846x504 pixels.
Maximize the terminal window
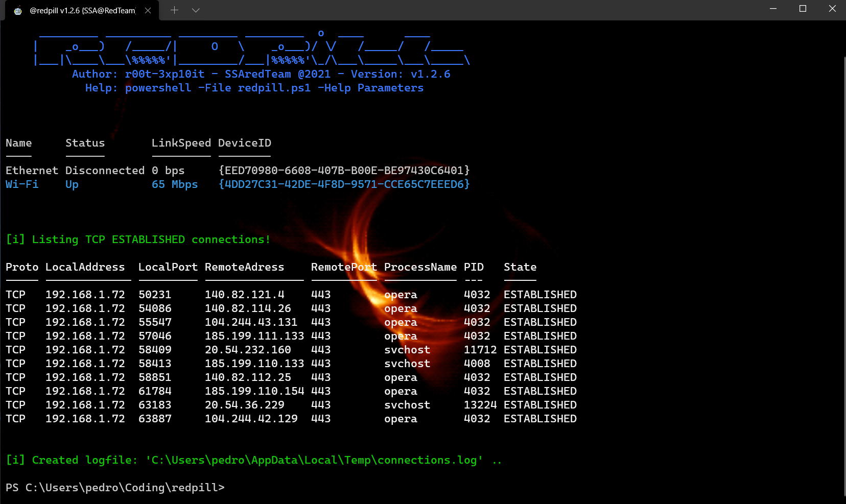click(803, 9)
